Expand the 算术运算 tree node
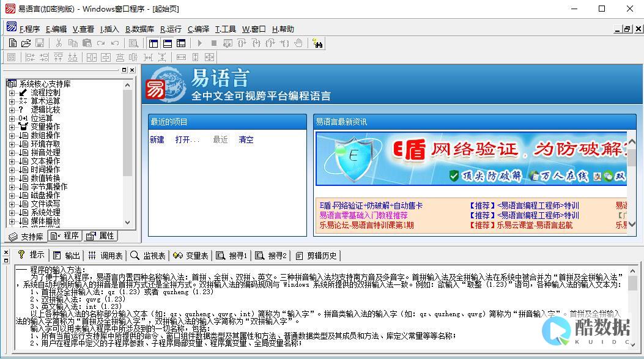 pyautogui.click(x=12, y=102)
